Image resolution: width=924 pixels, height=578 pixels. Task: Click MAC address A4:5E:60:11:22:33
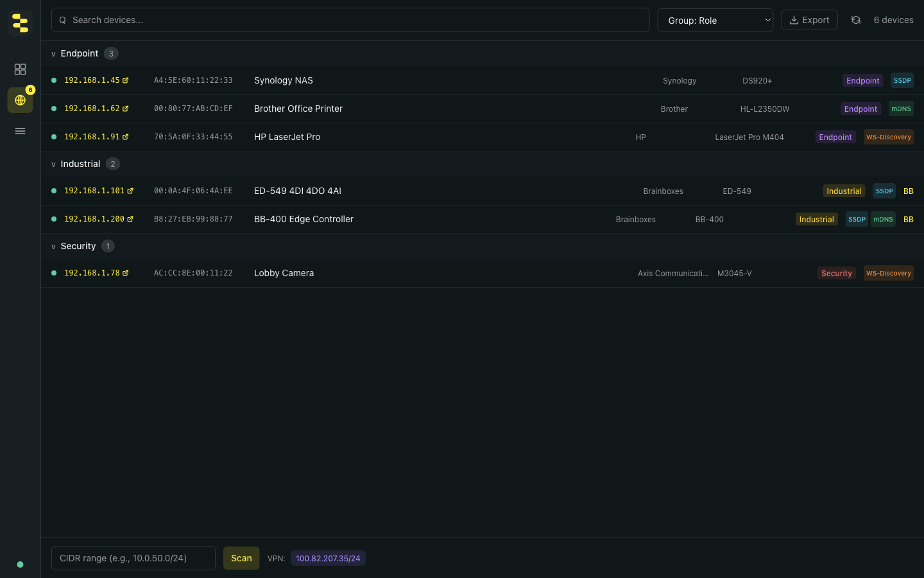click(193, 80)
